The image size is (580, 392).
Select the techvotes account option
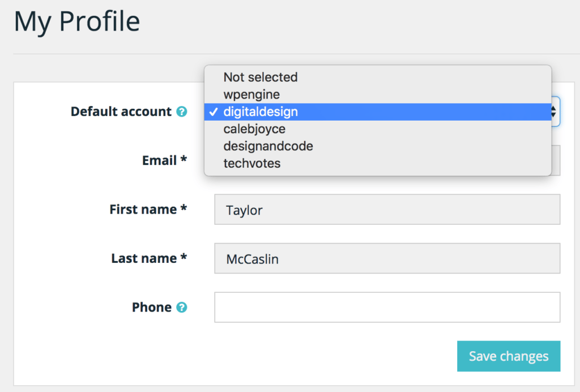tap(251, 164)
